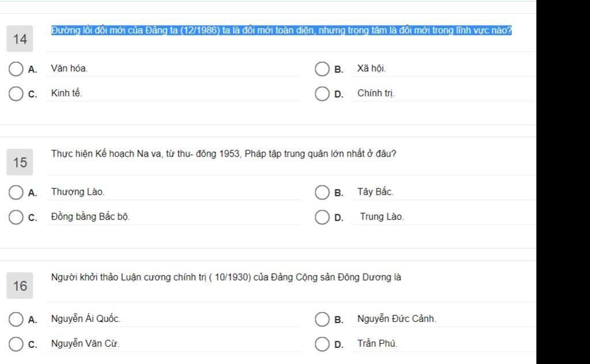Select answer A 'Thượng Lào' radio button
The width and height of the screenshot is (590, 364).
(16, 192)
